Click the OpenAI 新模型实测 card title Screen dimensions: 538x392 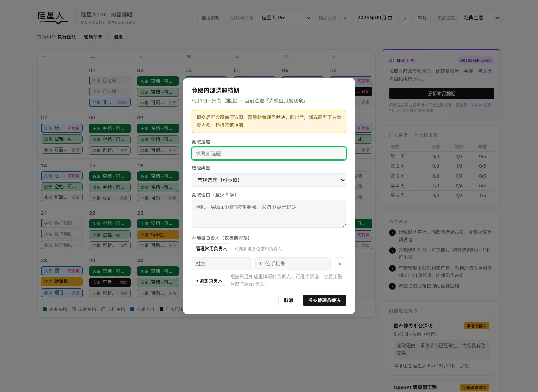tap(415, 388)
